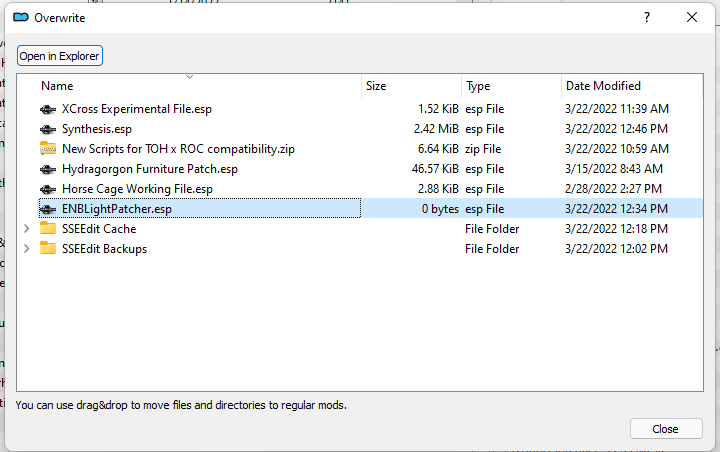The height and width of the screenshot is (452, 720).
Task: Click File Folder type of SSEEdit Backups
Action: pos(492,249)
